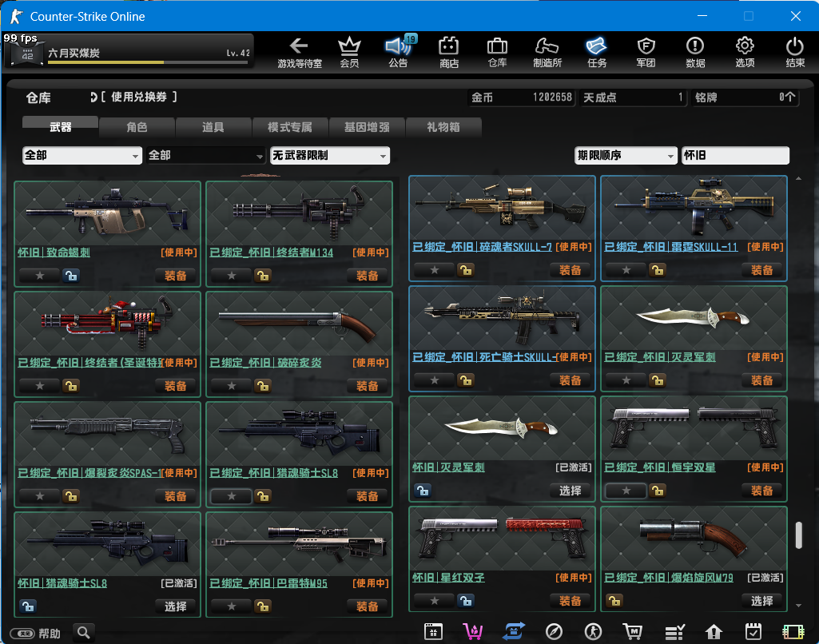Viewport: 819px width, 644px height.
Task: Switch to the 礼物箱 tab
Action: pyautogui.click(x=443, y=126)
